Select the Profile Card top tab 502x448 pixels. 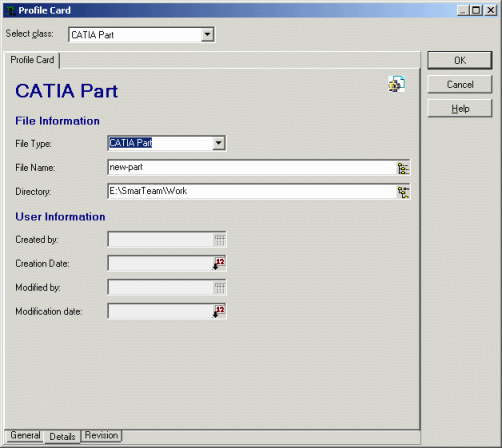pyautogui.click(x=32, y=60)
